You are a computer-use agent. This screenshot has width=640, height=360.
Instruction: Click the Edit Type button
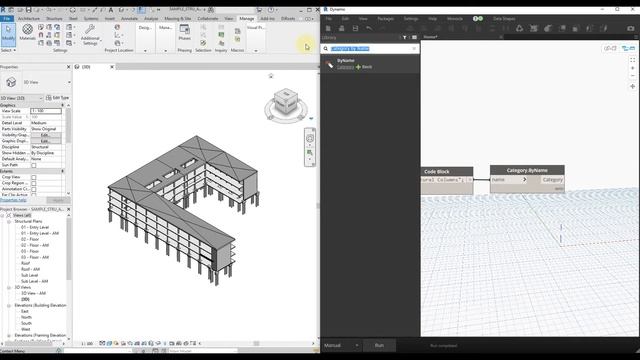point(58,98)
